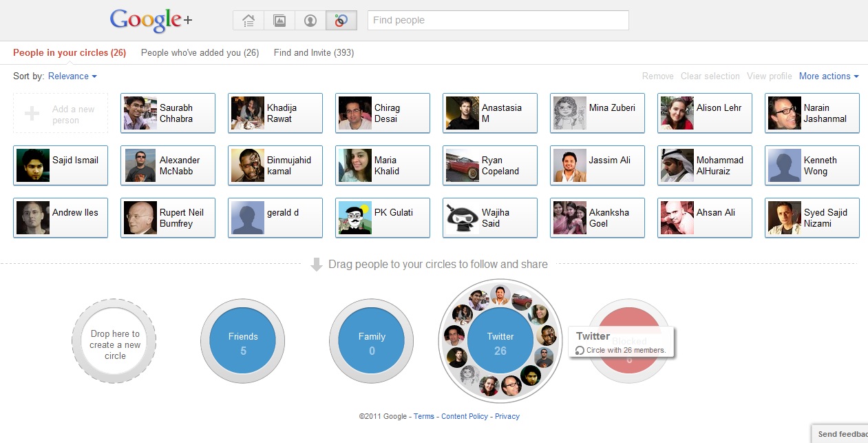Click in the Find people search box
The width and height of the screenshot is (868, 443).
coord(498,21)
